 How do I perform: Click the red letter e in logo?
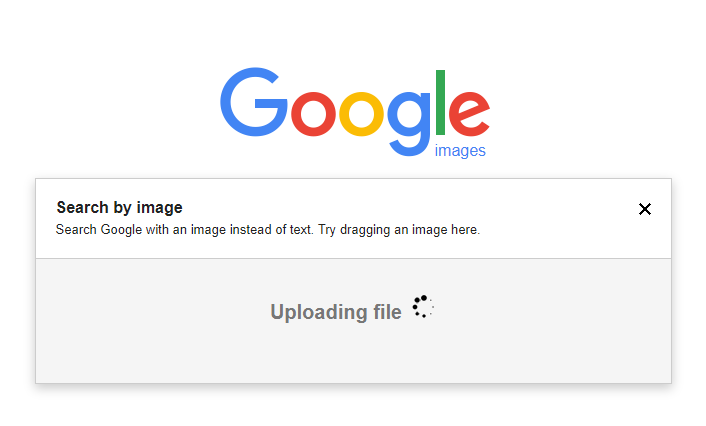468,112
